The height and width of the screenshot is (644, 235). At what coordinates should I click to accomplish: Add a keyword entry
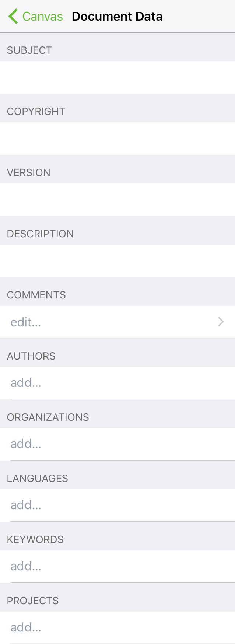26,566
